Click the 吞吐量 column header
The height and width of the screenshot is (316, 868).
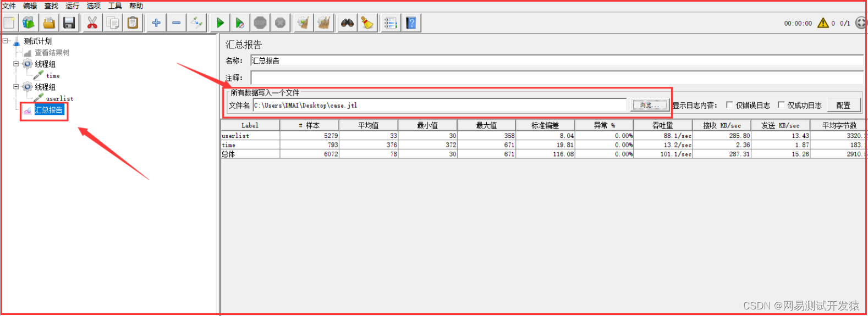pos(663,125)
